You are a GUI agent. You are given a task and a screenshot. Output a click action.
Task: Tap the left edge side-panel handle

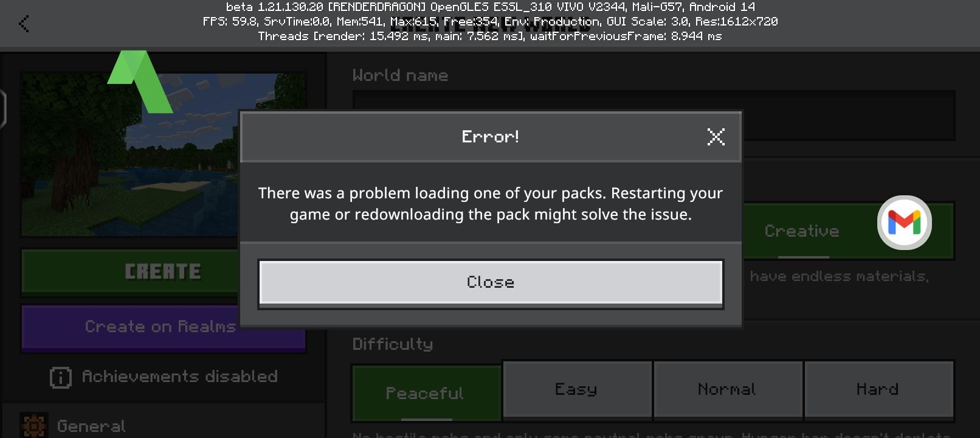click(3, 109)
